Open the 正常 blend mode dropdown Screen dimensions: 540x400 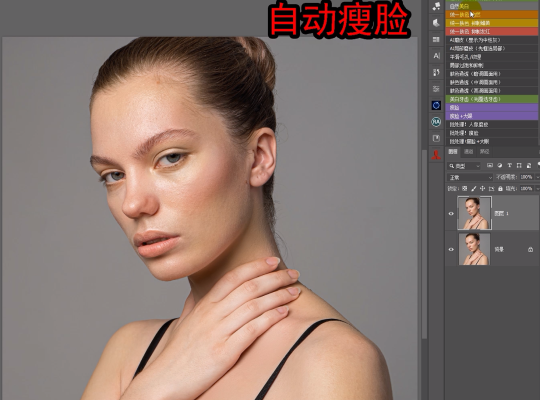click(470, 177)
